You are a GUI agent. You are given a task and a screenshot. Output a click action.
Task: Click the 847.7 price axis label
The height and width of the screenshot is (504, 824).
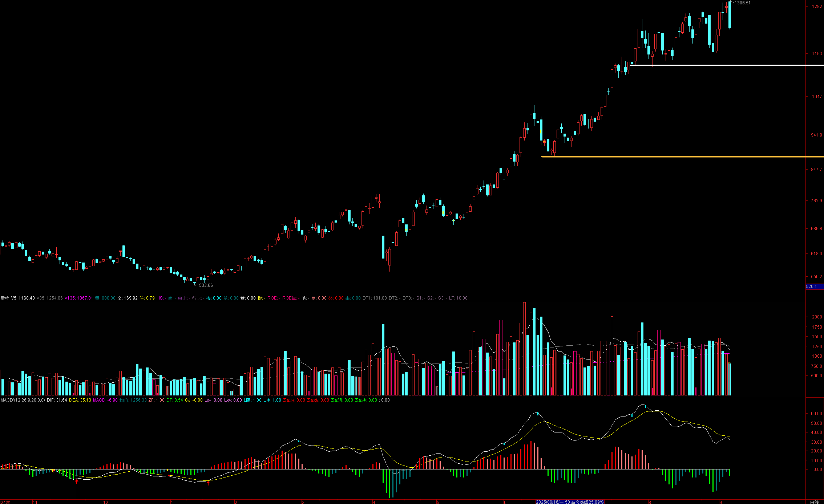point(816,170)
